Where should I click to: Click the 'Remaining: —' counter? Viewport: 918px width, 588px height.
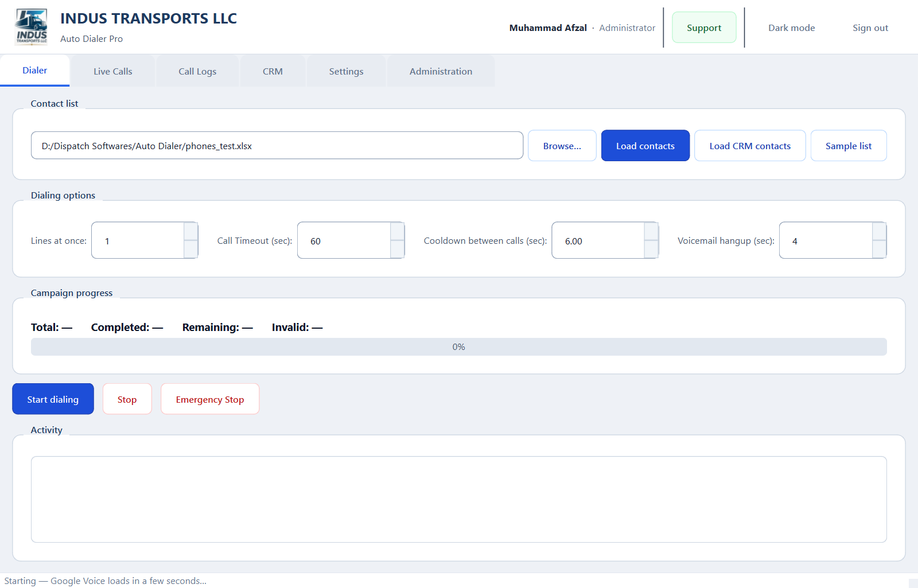217,327
